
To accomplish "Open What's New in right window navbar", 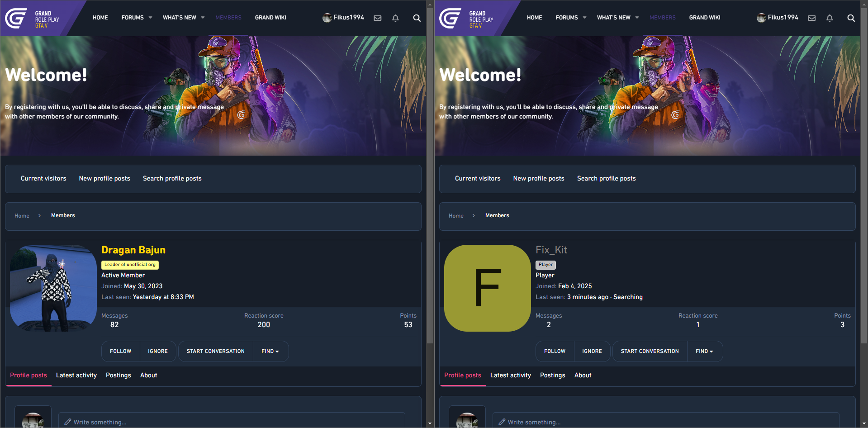I will tap(614, 18).
